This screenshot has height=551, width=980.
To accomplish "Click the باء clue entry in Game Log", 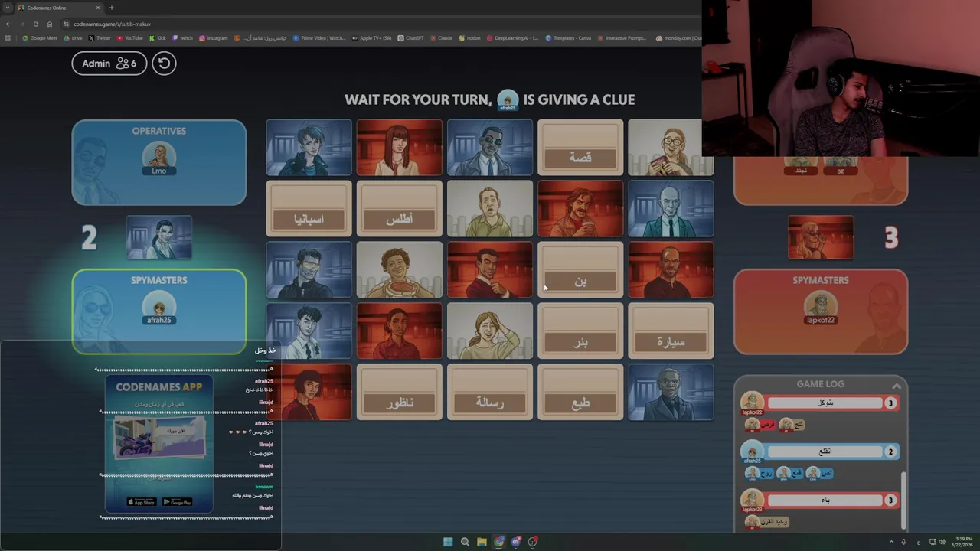I will (x=825, y=500).
